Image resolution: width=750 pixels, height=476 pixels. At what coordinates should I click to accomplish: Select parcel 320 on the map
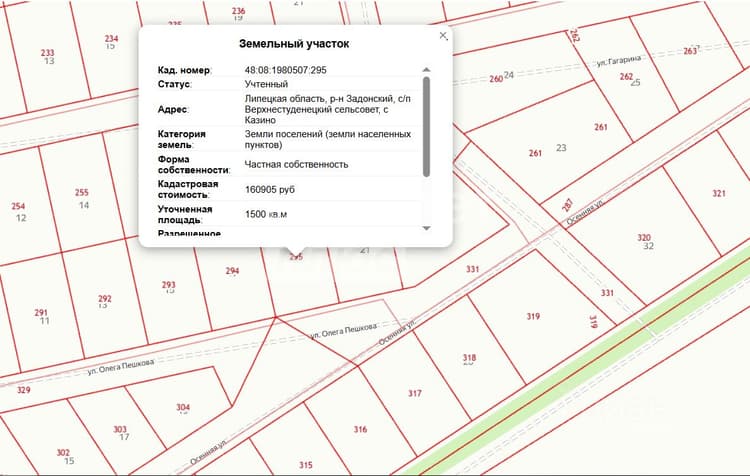[x=644, y=237]
